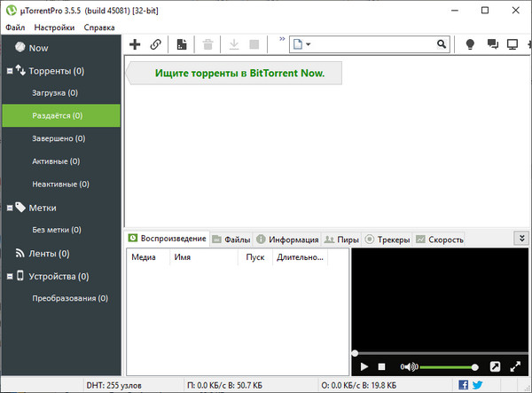Click the player stop button
This screenshot has width=532, height=393.
click(x=381, y=366)
